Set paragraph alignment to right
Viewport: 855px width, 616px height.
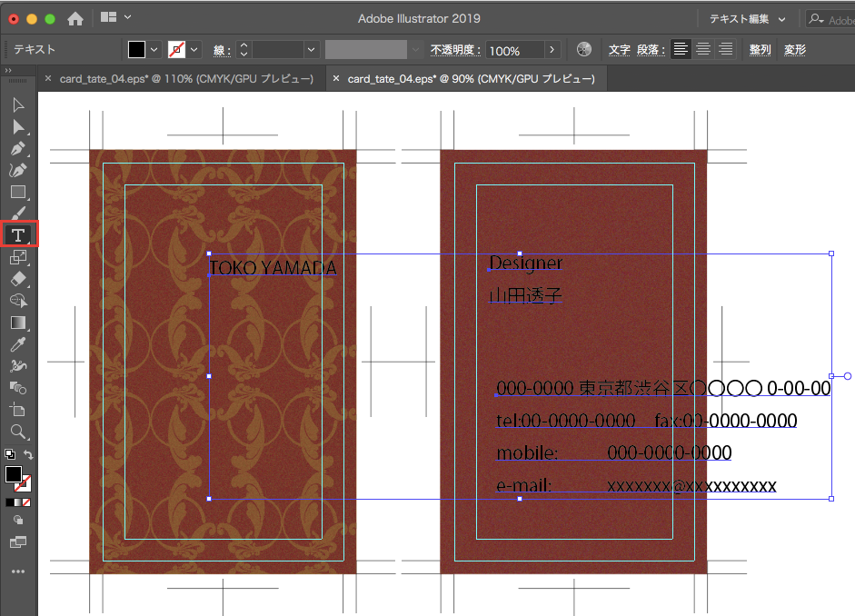pos(725,50)
